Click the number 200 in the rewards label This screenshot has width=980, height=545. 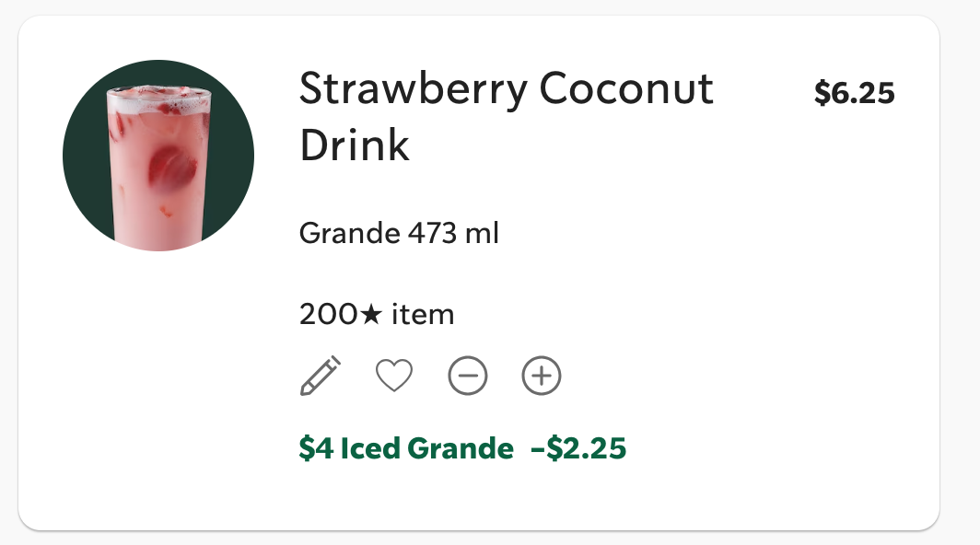click(329, 315)
